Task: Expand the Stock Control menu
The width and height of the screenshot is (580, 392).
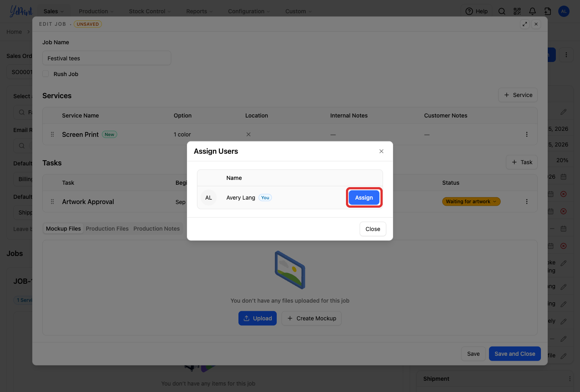Action: point(150,11)
